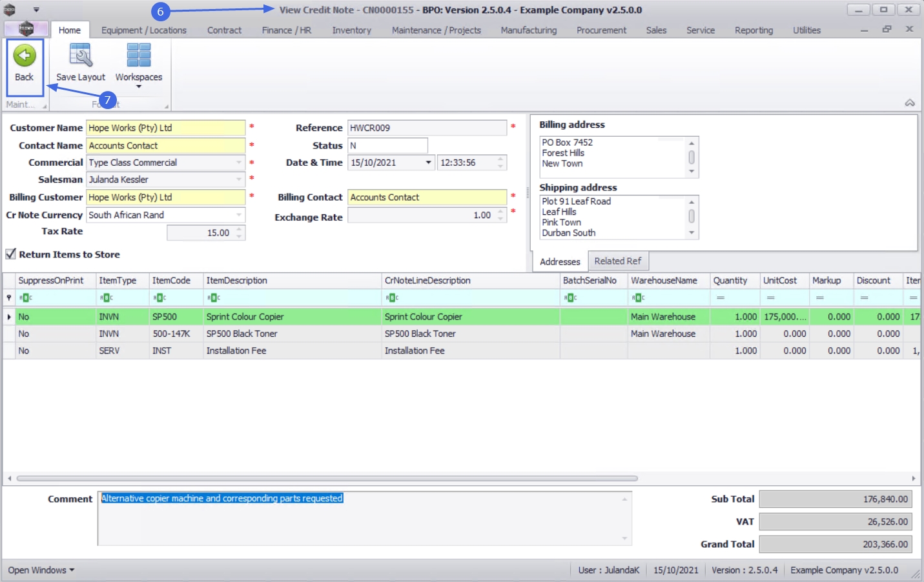Click the equals filter icon under Quantity
Viewport: 924px width, 582px height.
click(721, 297)
